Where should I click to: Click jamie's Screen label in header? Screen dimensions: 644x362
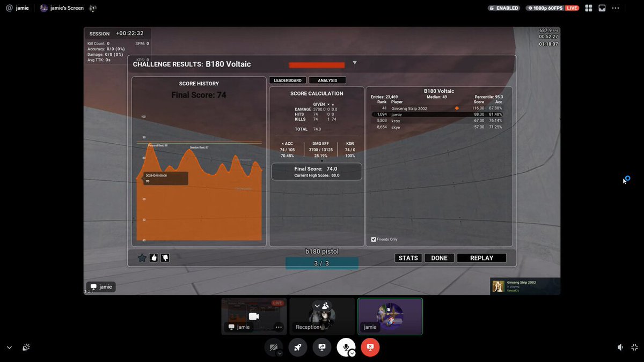point(67,8)
